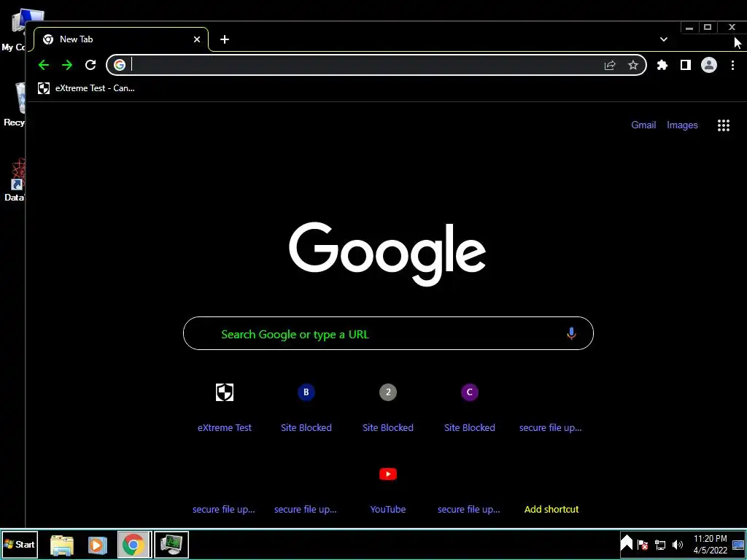This screenshot has width=747, height=560.
Task: Go forward with the green forward arrow
Action: [67, 65]
